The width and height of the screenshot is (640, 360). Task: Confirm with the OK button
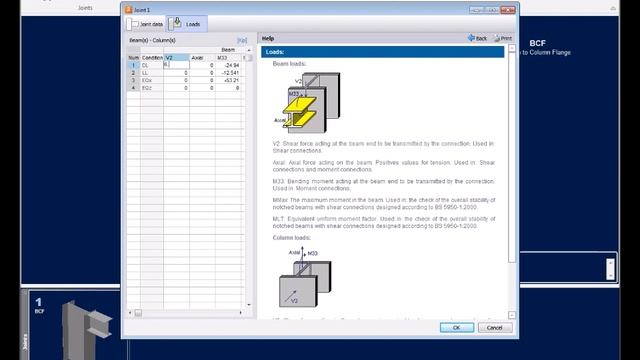coord(457,328)
